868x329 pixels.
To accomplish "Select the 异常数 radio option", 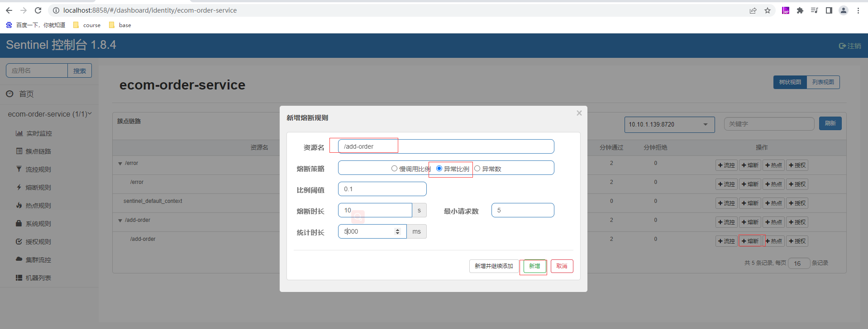I will click(477, 169).
